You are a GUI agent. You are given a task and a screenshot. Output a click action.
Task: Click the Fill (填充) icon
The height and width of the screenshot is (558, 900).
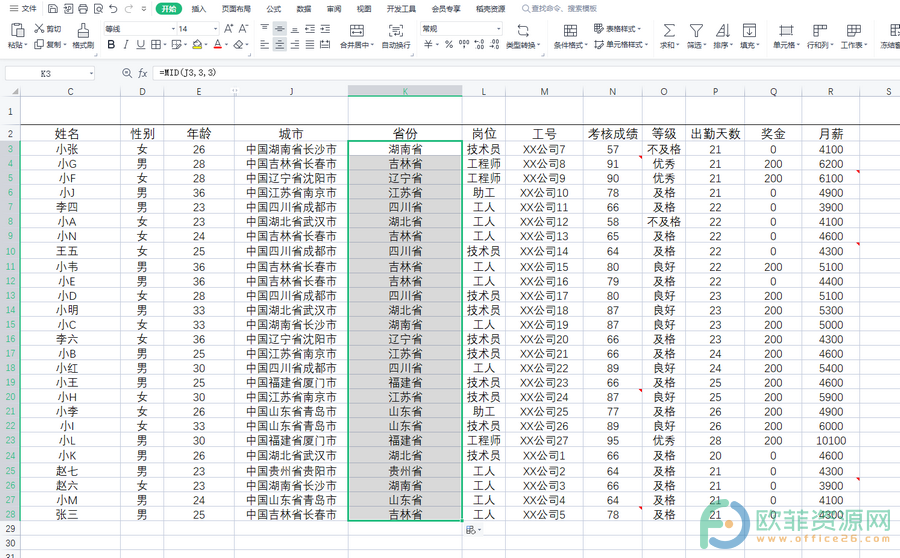[749, 30]
